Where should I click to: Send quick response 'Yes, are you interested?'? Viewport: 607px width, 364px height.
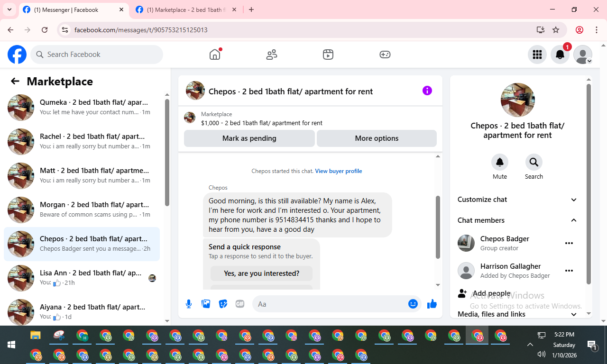pyautogui.click(x=262, y=273)
